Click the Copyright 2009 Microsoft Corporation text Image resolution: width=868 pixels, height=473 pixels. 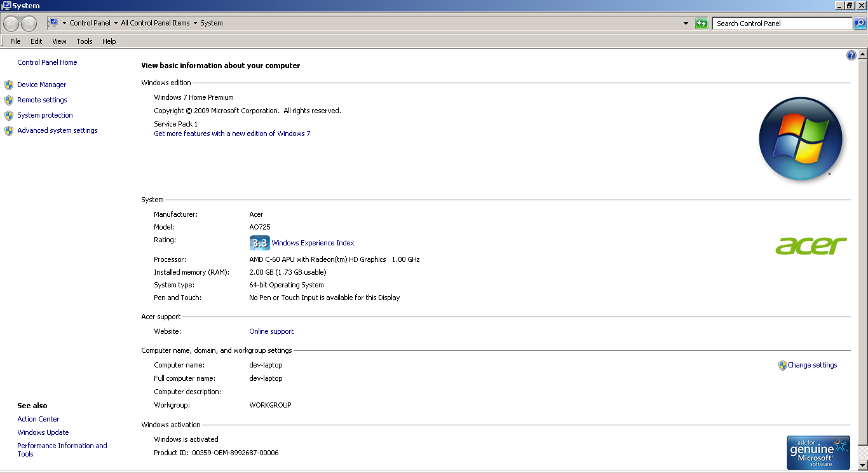pos(247,111)
